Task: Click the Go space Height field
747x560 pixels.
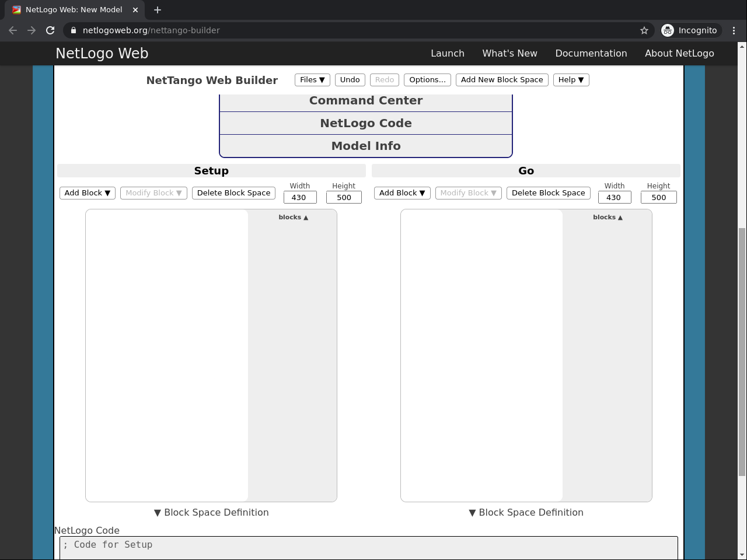Action: tap(659, 198)
